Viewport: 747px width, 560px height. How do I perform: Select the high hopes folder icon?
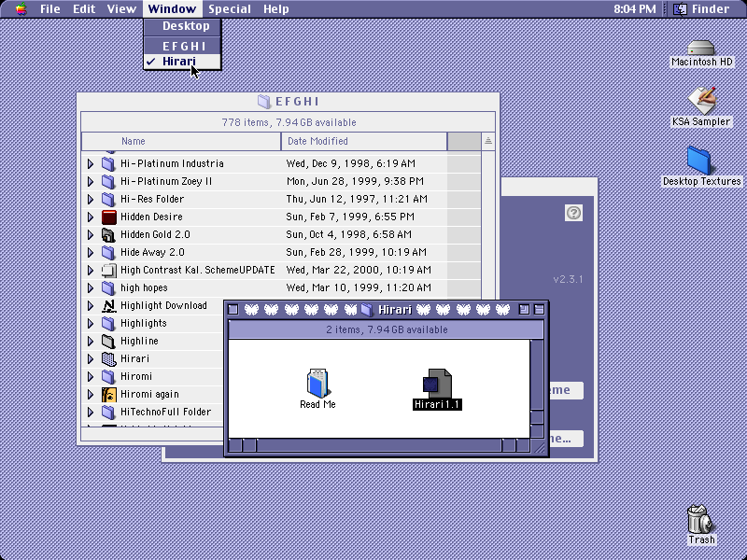[108, 287]
